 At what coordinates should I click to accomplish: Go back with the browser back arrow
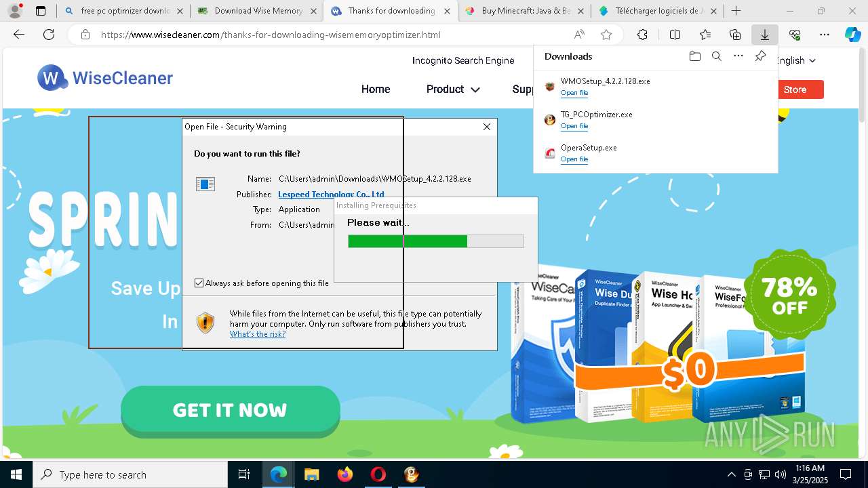(19, 35)
